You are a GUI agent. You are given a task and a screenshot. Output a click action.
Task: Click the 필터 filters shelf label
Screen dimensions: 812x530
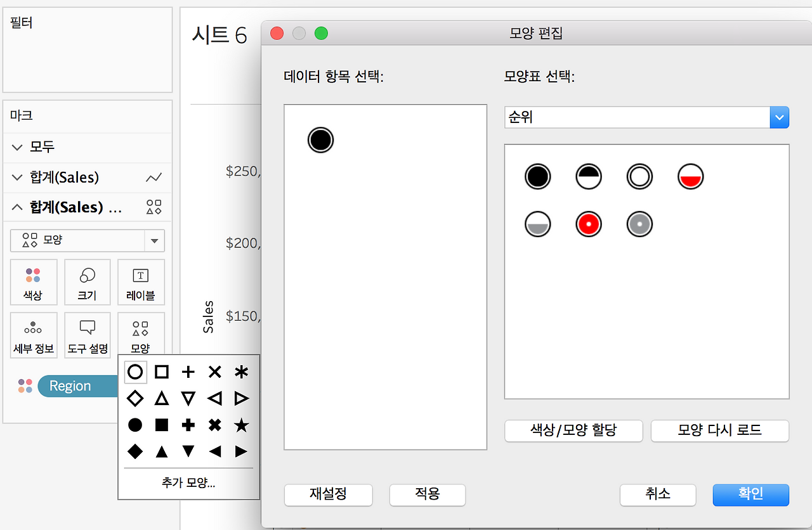(22, 23)
